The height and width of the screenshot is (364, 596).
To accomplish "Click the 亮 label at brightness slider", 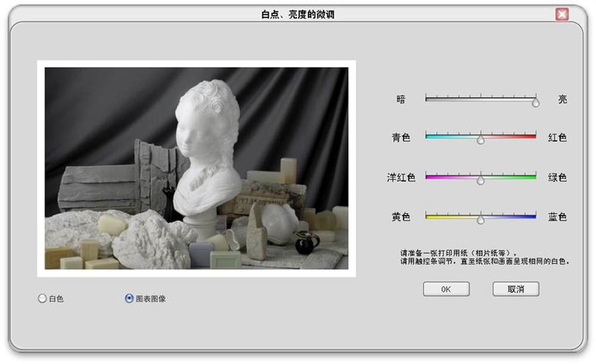I will [x=563, y=99].
